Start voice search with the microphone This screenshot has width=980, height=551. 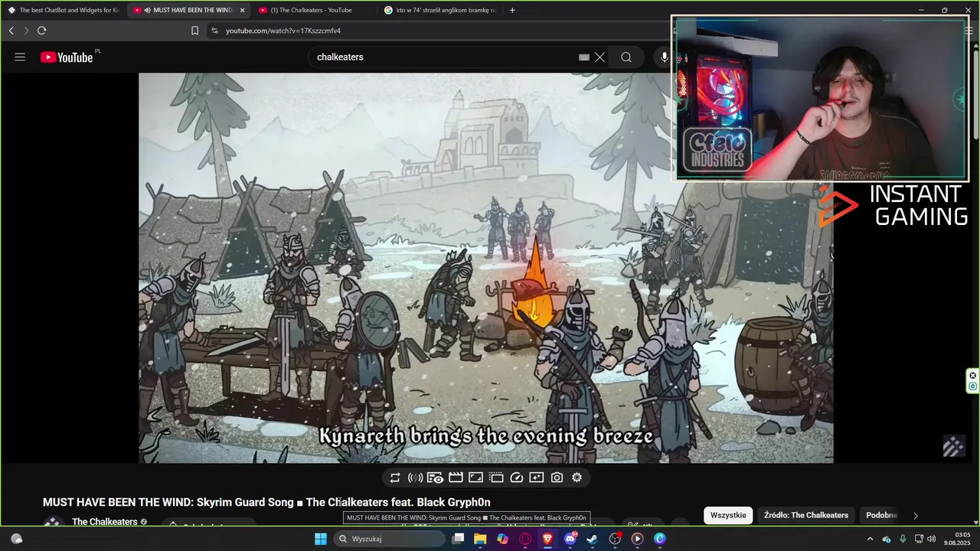click(x=664, y=57)
